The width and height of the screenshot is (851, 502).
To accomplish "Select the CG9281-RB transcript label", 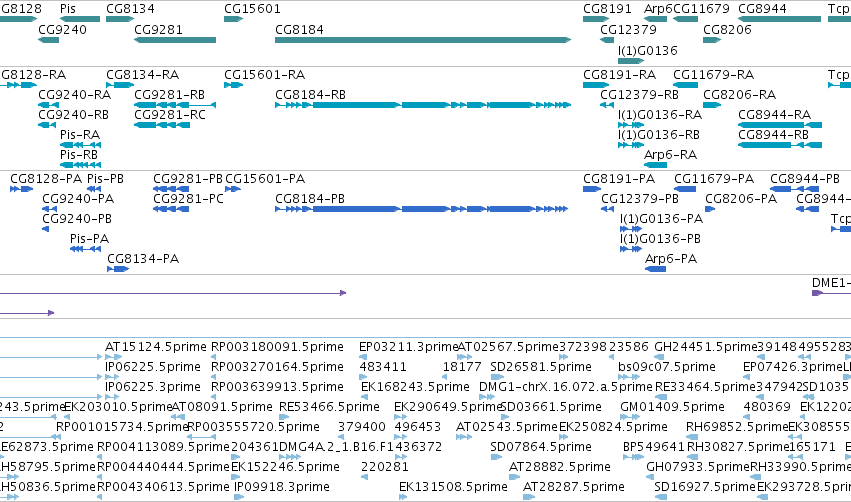I will pyautogui.click(x=169, y=94).
